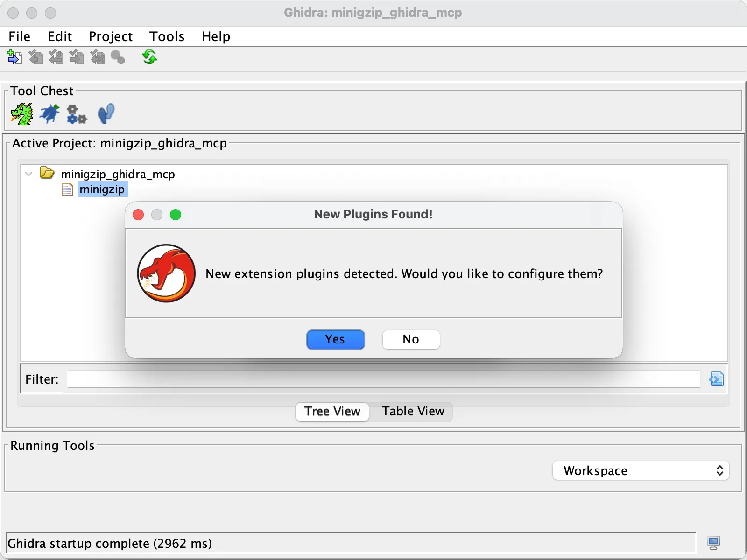
Task: Click the Add File to Version Control toolbar icon
Action: coord(15,57)
